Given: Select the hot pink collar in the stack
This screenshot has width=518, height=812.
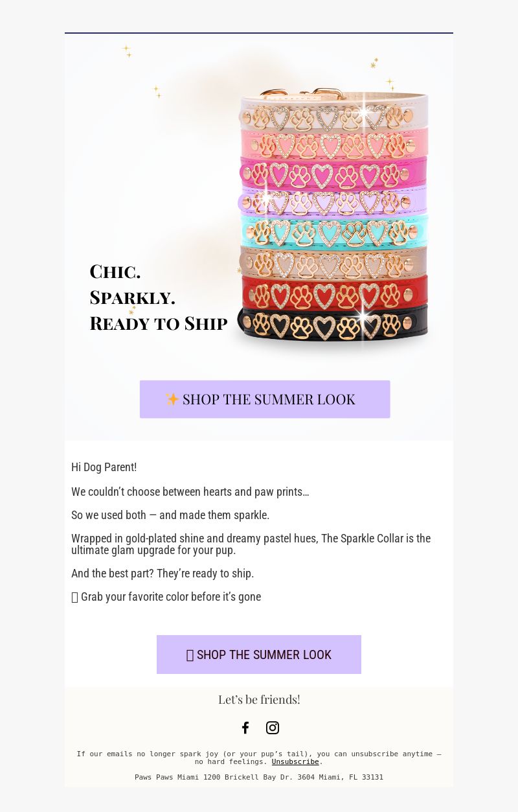Looking at the screenshot, I should [334, 173].
